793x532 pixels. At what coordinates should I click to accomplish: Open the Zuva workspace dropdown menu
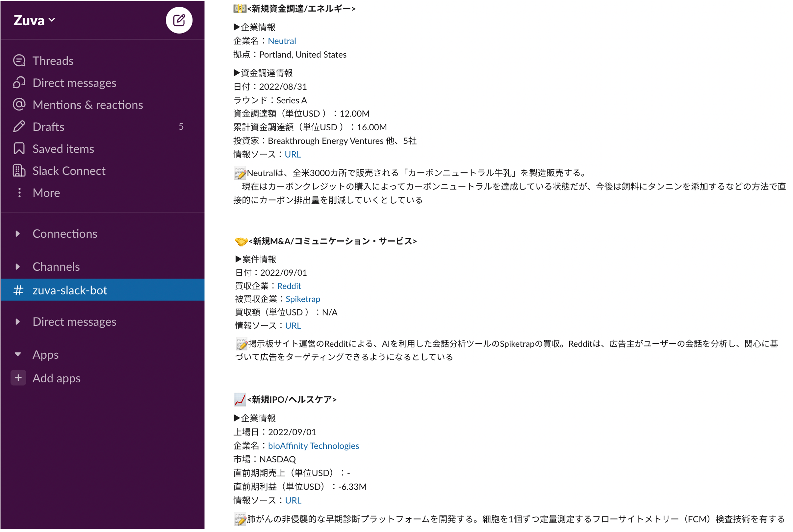click(34, 20)
